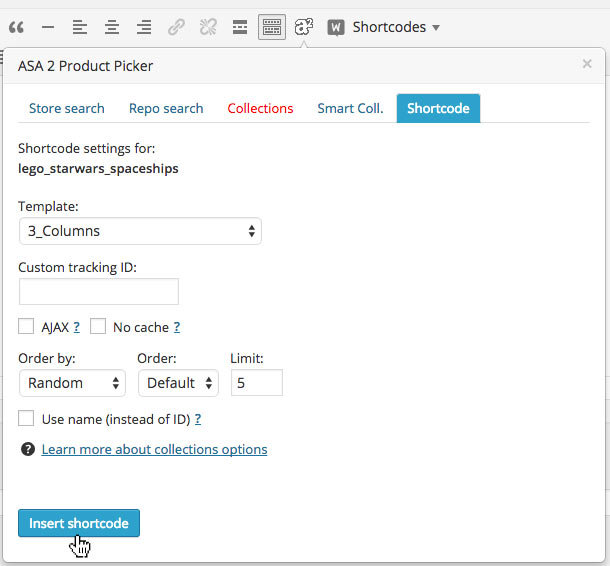610x566 pixels.
Task: Toggle the toolbar kitchen sink icon
Action: [272, 27]
